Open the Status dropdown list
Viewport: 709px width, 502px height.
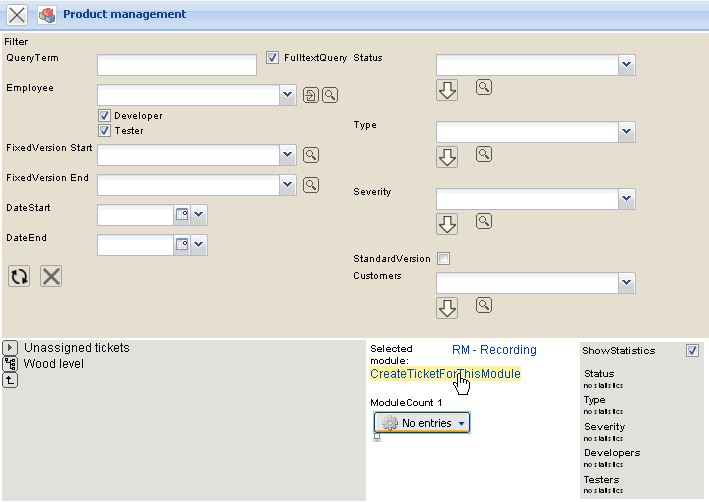(626, 65)
